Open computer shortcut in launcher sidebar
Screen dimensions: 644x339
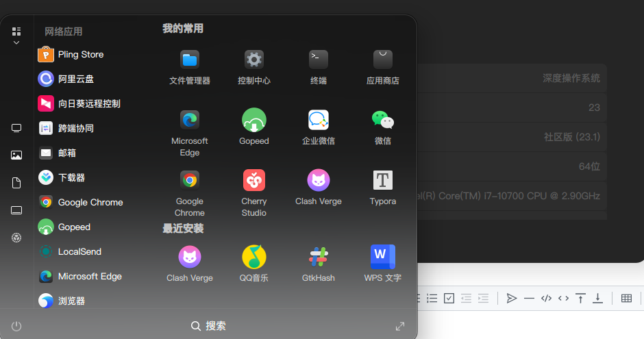16,128
